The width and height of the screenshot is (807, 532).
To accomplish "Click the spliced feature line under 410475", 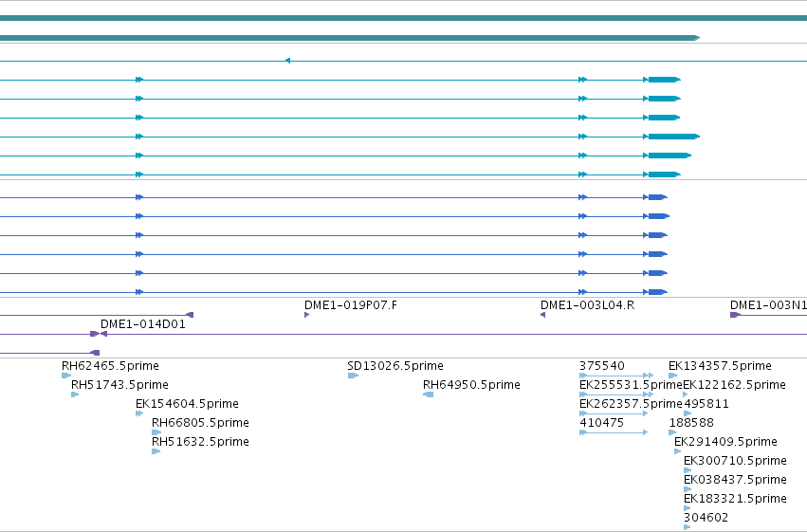I will pyautogui.click(x=614, y=432).
